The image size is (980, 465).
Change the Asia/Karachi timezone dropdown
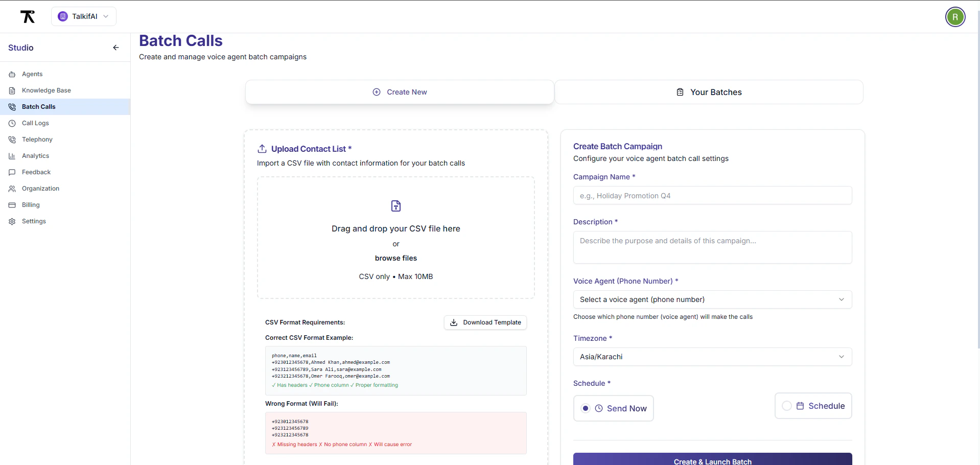[712, 357]
